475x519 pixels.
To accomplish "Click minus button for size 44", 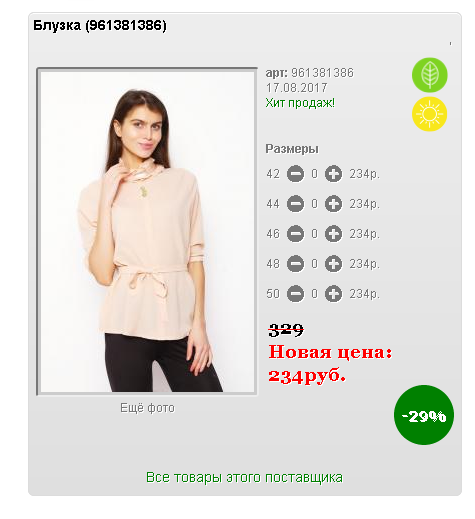I will [x=295, y=204].
